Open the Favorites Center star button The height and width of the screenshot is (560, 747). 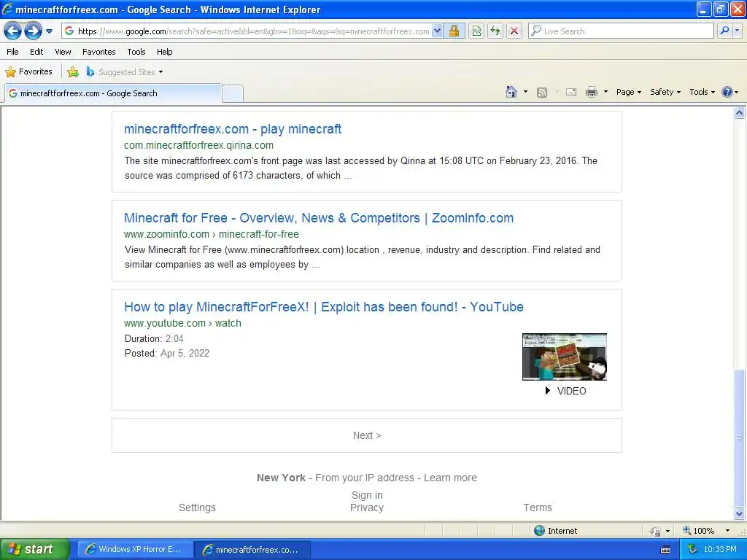point(28,72)
